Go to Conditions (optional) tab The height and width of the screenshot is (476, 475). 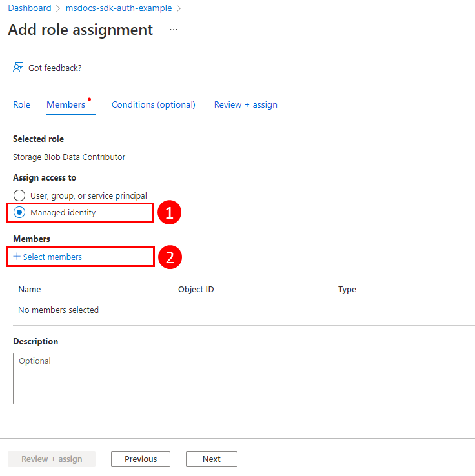click(x=154, y=104)
